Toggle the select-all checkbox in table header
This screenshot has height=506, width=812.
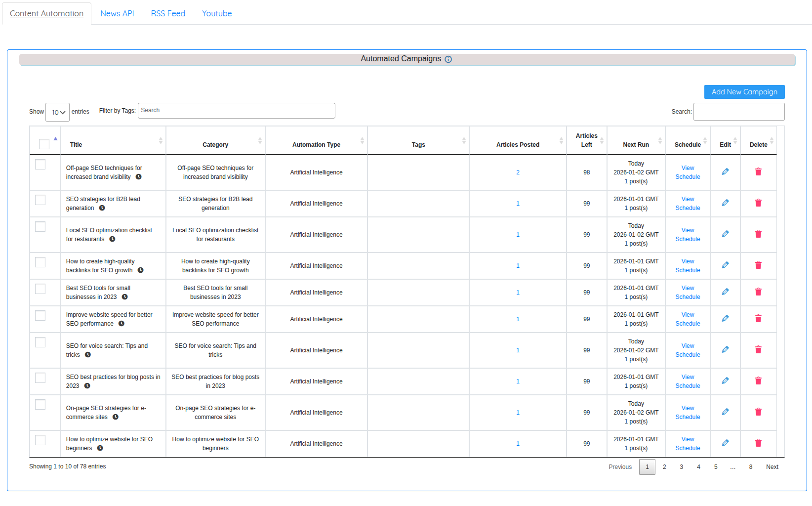coord(44,144)
